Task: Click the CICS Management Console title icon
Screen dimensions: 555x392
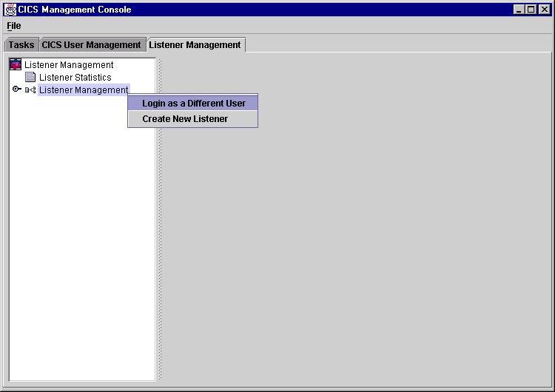Action: 10,10
